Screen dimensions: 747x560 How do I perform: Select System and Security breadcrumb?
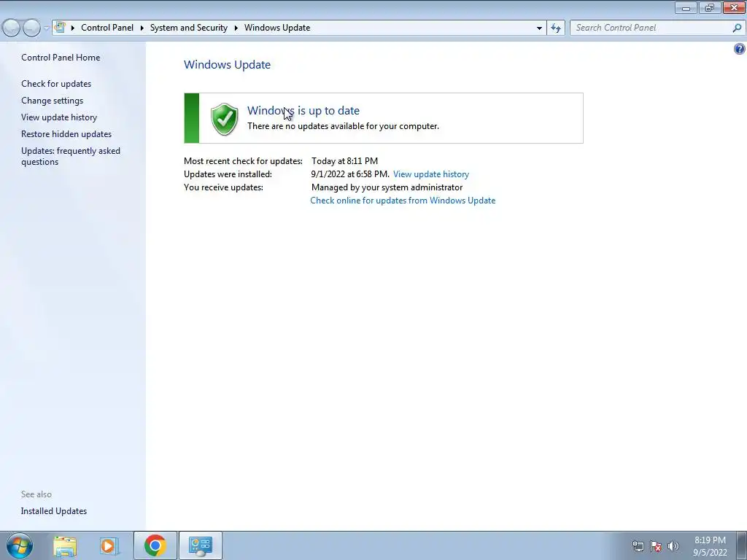[x=189, y=28]
